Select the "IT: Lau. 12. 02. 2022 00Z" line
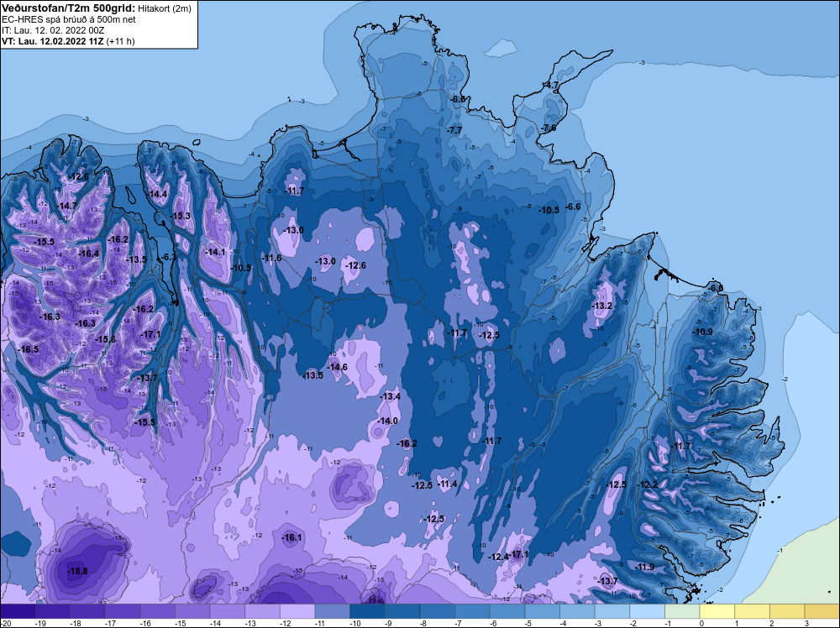 53,30
